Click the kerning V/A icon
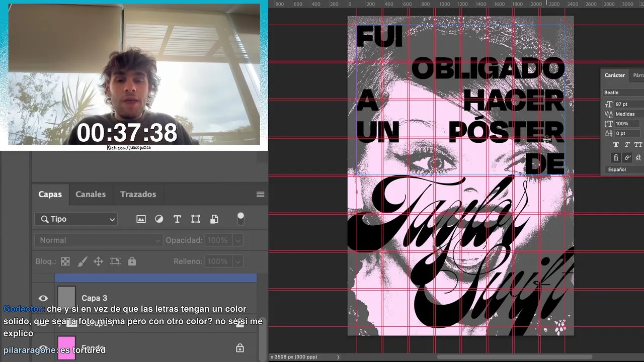This screenshot has width=644, height=362. click(608, 114)
